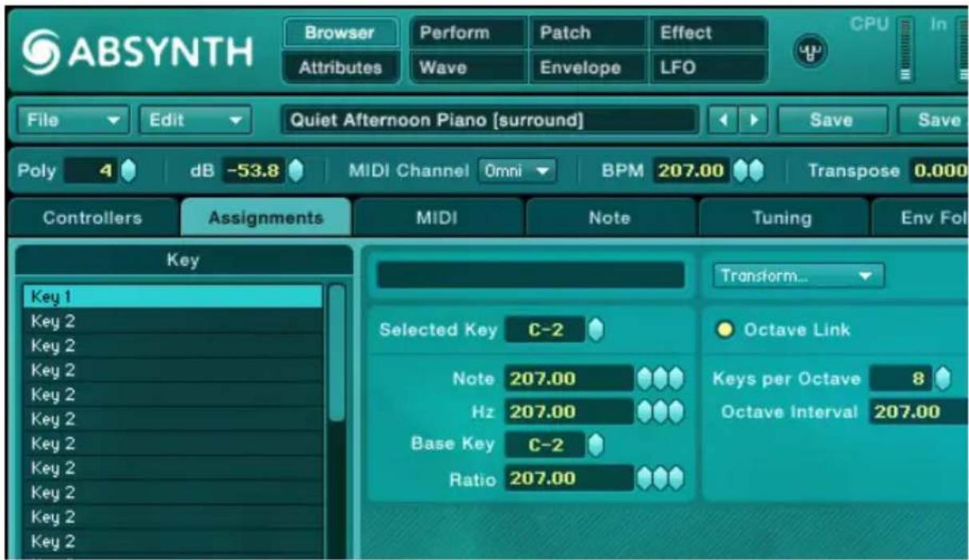Click Keys per Octave spinner
Image resolution: width=969 pixels, height=560 pixels.
(943, 379)
